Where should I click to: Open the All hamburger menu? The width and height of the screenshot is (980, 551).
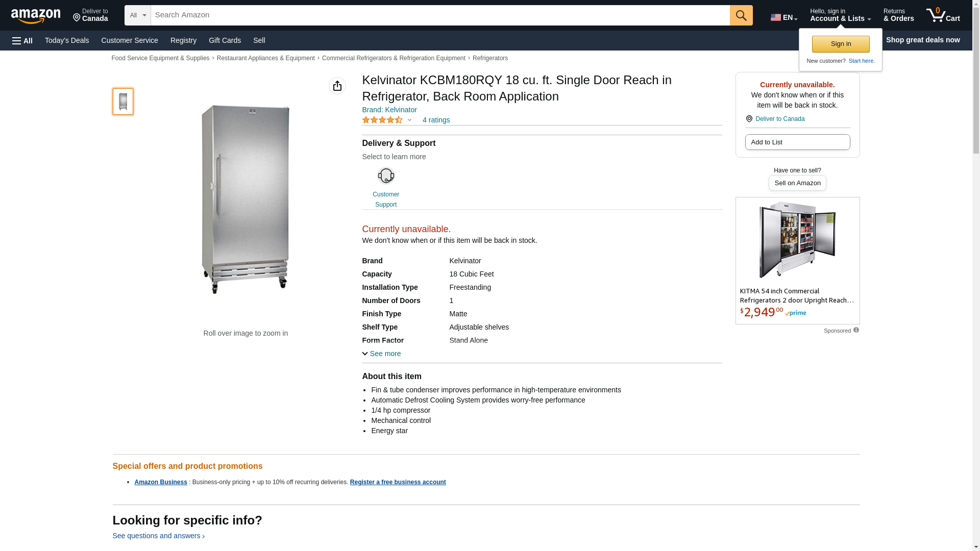pos(22,40)
